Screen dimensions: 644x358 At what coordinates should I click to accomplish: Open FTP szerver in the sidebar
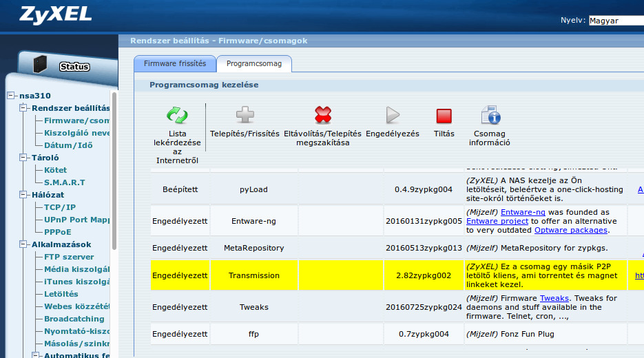pos(69,257)
